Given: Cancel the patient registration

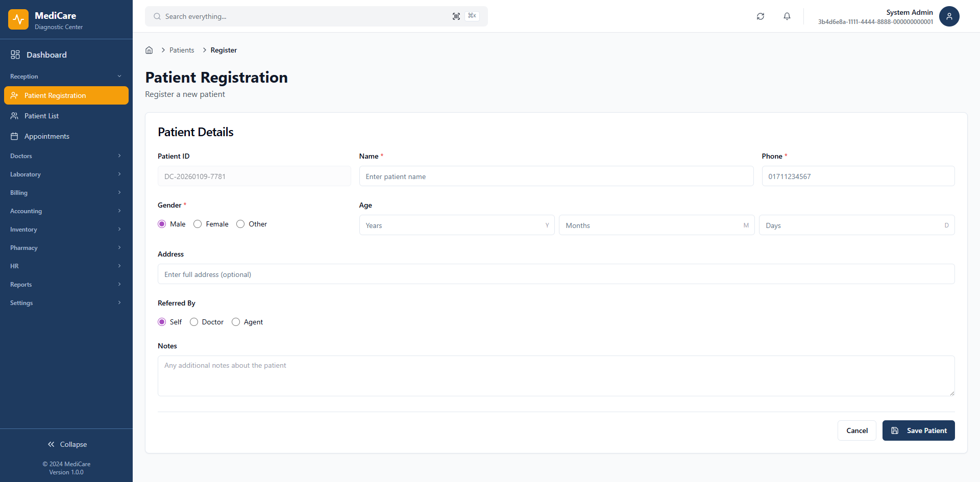Looking at the screenshot, I should [856, 430].
